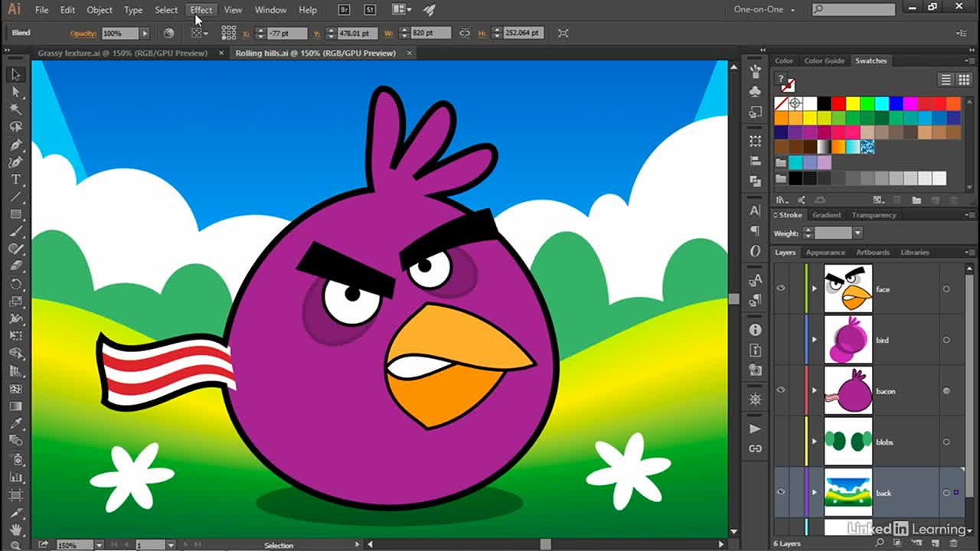This screenshot has height=551, width=980.
Task: Open the zoom level dropdown
Action: point(99,545)
